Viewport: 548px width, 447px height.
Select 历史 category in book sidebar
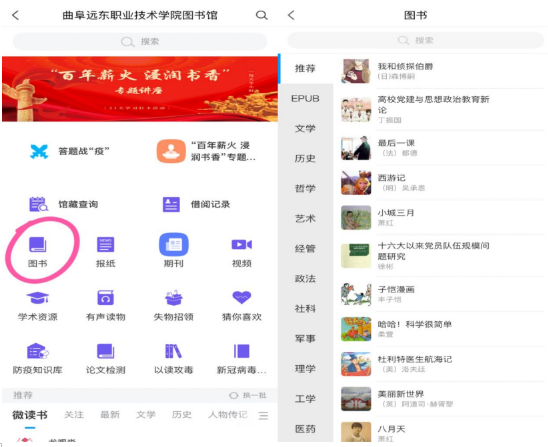tap(305, 158)
